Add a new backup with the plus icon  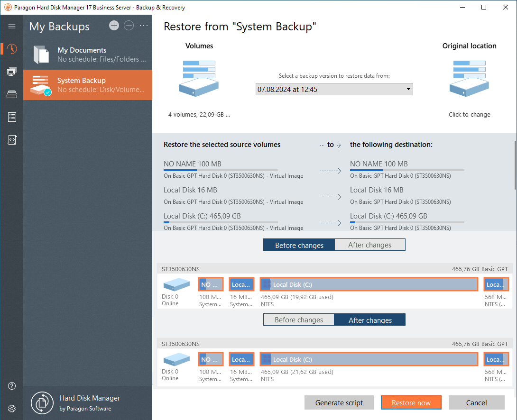(114, 26)
